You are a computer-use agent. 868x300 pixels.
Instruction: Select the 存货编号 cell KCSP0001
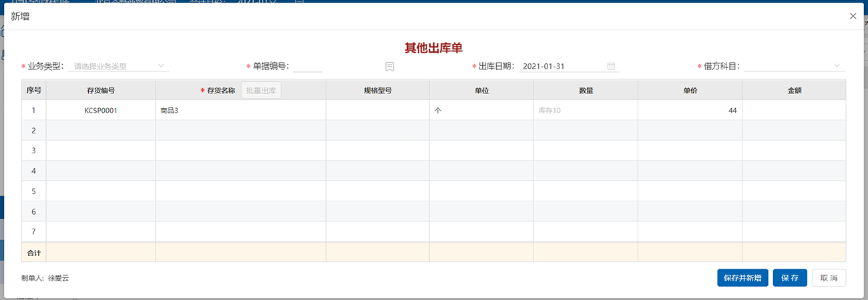(x=101, y=111)
